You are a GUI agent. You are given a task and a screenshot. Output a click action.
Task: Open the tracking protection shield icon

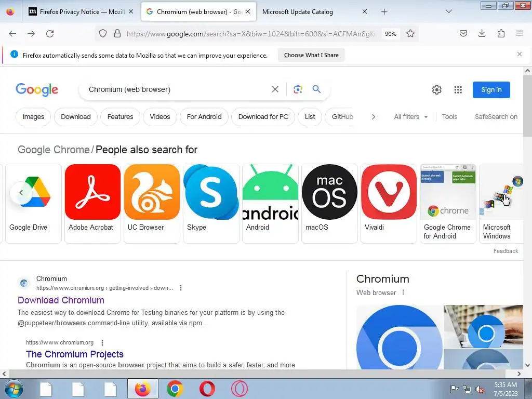[x=103, y=33]
